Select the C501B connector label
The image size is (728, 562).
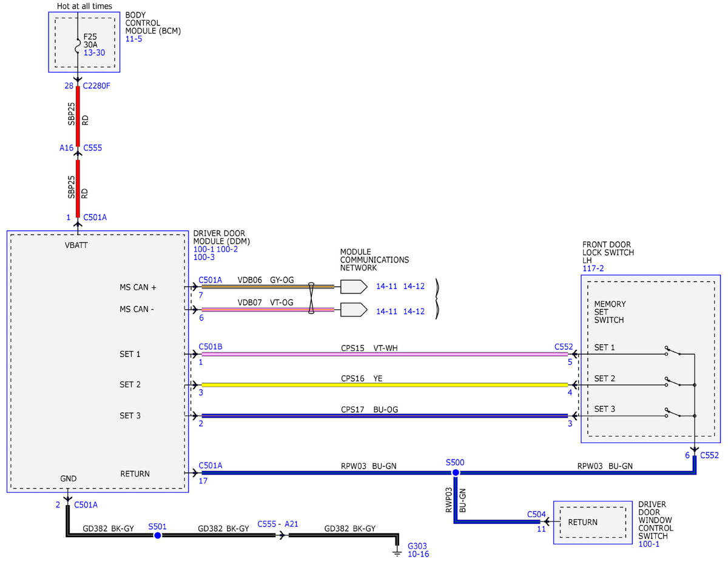211,347
